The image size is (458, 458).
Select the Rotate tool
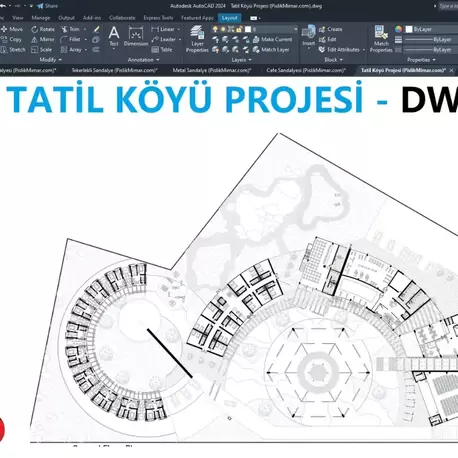(43, 29)
